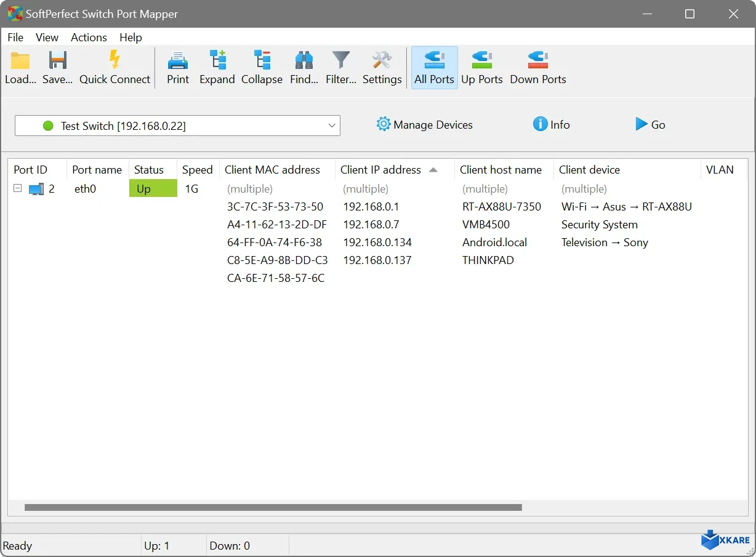Sort by Port name column header
Screen dimensions: 756x557
(x=97, y=170)
